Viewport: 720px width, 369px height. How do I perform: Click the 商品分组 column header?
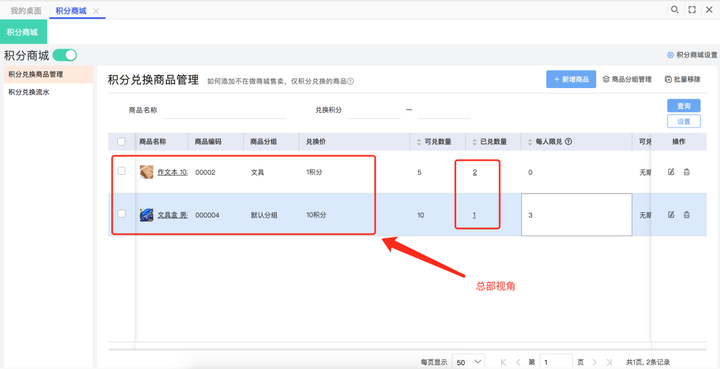264,142
